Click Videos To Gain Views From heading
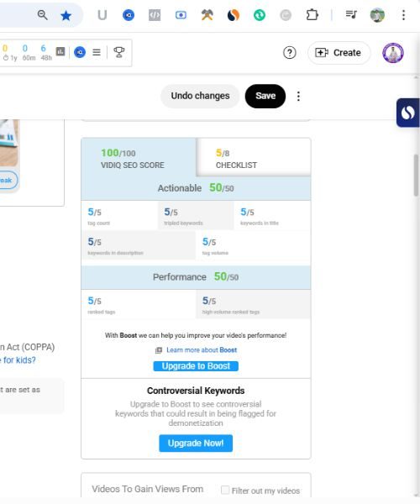The image size is (420, 504). click(x=148, y=489)
